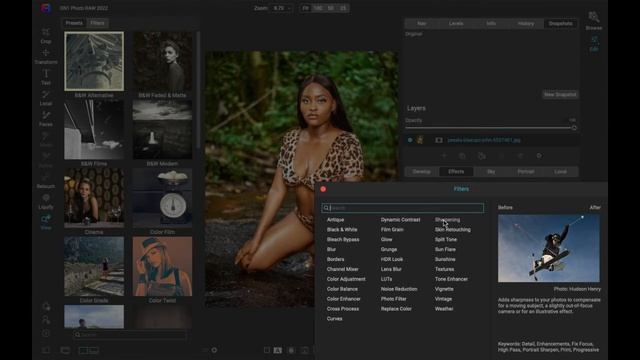Select the Retouch tool

[46, 181]
